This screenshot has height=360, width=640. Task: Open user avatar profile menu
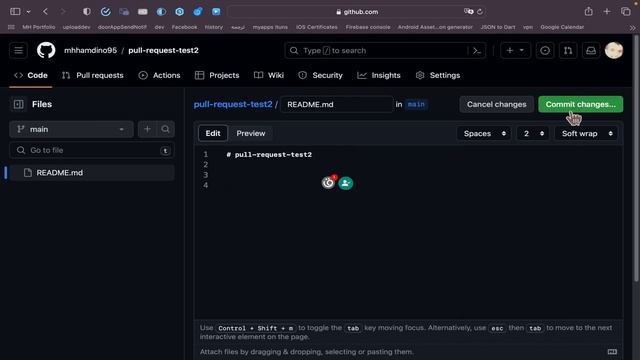(x=613, y=51)
